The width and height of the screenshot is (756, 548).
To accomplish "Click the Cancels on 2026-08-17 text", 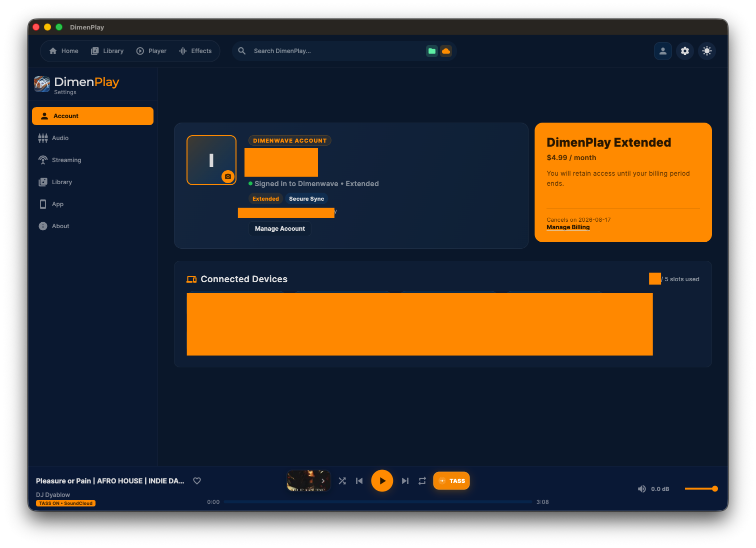I will 578,220.
